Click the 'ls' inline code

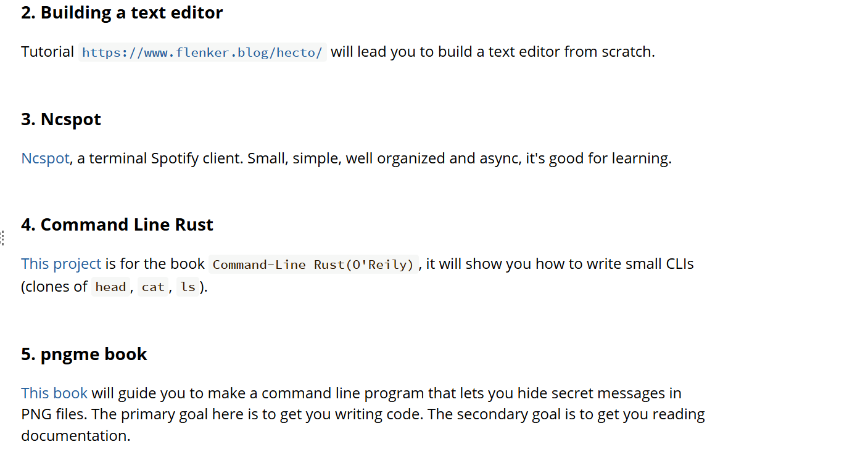[x=188, y=287]
